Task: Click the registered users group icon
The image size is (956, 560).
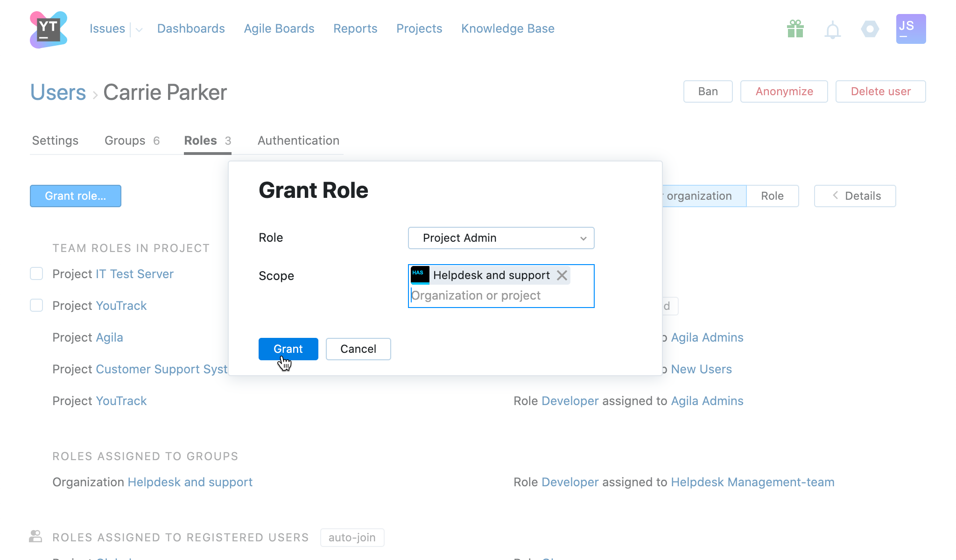Action: pos(35,536)
